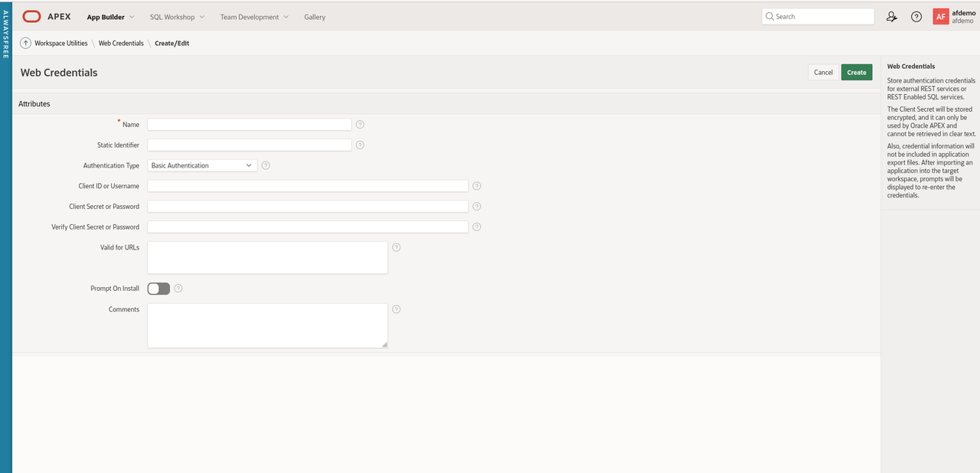Click help icon beside Valid for URLs
This screenshot has height=473, width=980.
pos(396,247)
